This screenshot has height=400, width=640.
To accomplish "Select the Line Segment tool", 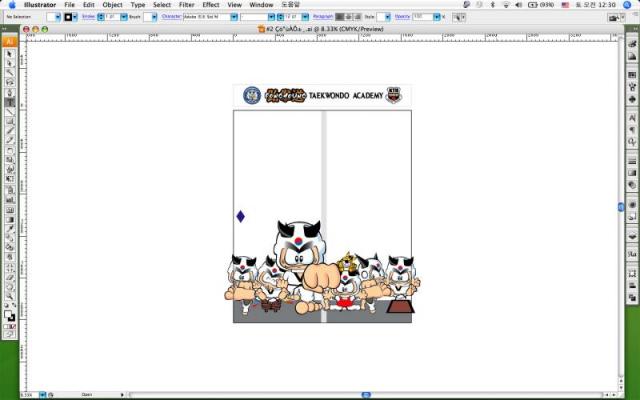I will coord(10,112).
